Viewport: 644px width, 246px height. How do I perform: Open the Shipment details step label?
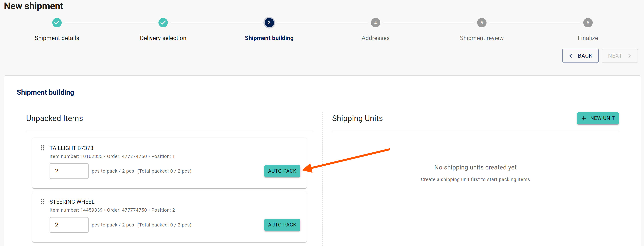tap(57, 38)
